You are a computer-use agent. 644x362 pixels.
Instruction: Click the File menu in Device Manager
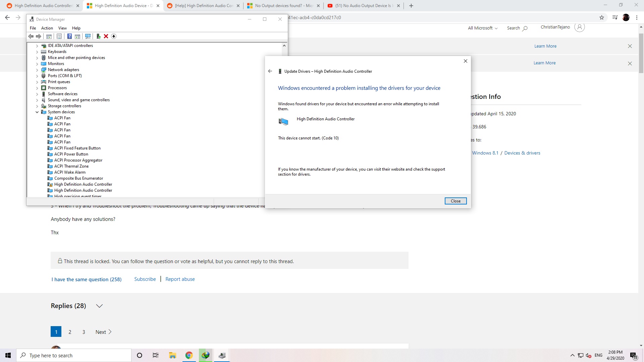coord(33,28)
